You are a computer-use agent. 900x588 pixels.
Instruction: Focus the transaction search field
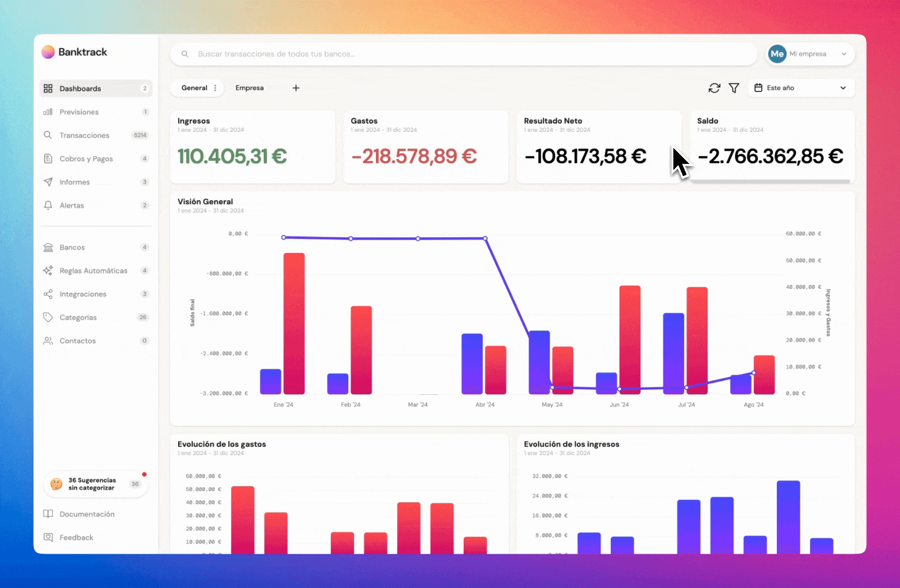click(463, 54)
